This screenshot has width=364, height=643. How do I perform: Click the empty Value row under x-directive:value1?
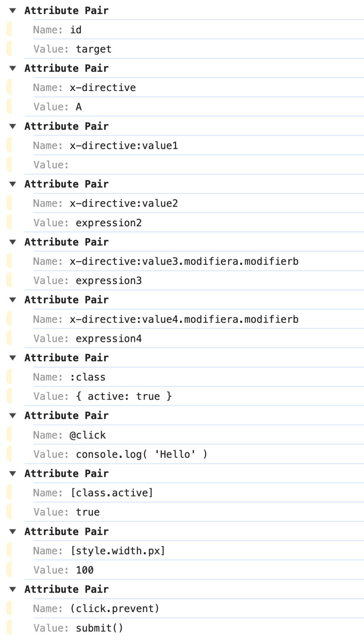[136, 165]
